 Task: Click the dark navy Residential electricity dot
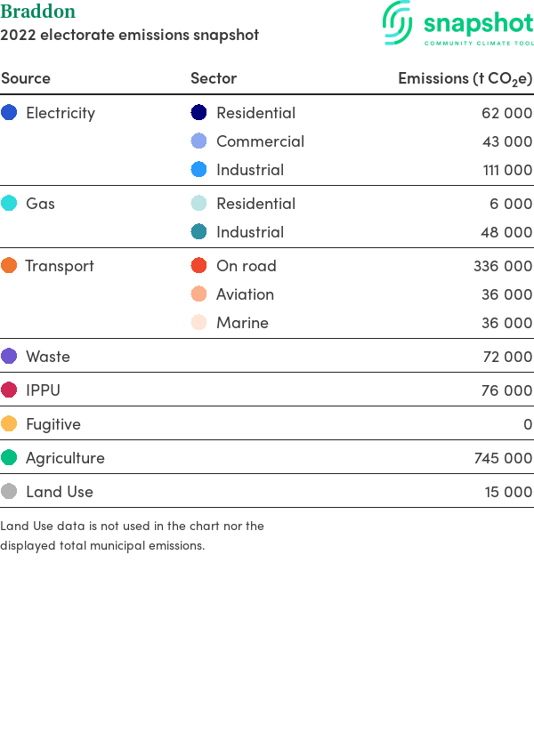(x=198, y=112)
